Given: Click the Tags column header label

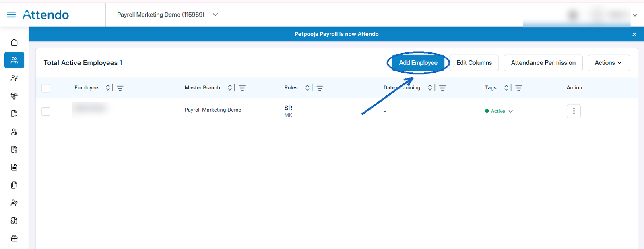Looking at the screenshot, I should (x=491, y=87).
